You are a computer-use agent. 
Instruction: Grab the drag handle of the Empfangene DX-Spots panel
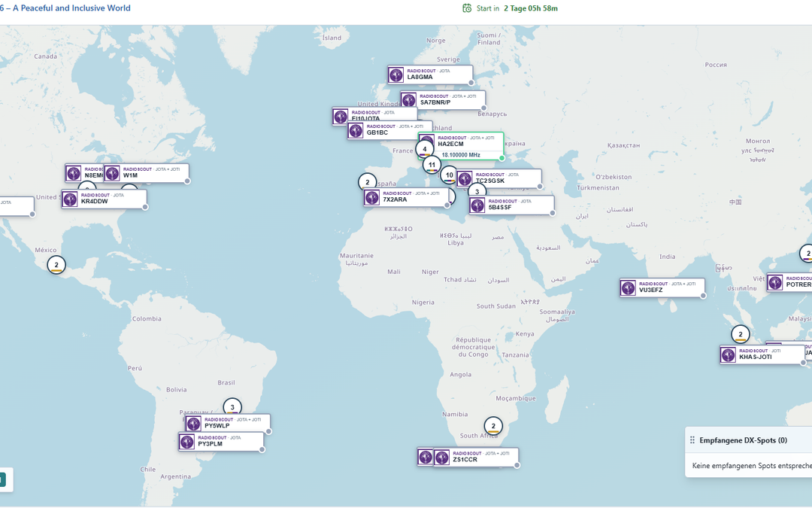point(692,440)
